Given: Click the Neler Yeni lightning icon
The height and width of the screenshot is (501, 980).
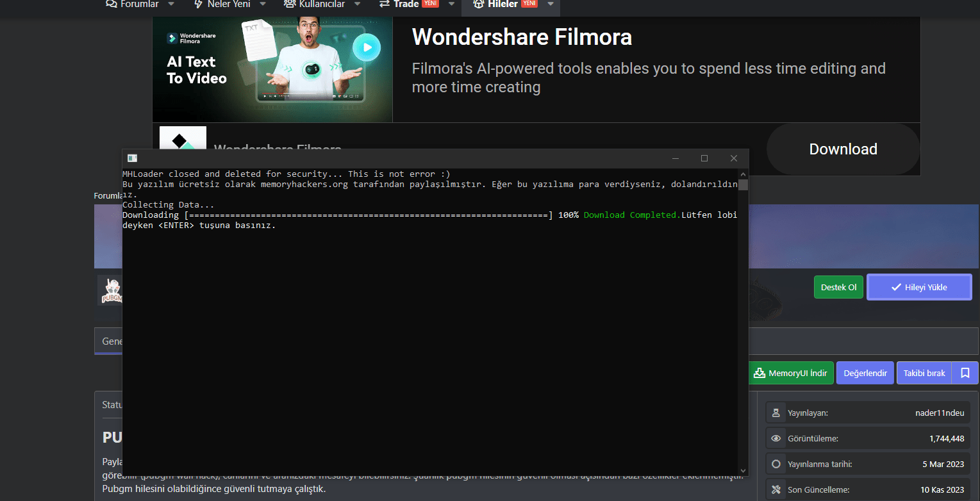Looking at the screenshot, I should coord(198,4).
